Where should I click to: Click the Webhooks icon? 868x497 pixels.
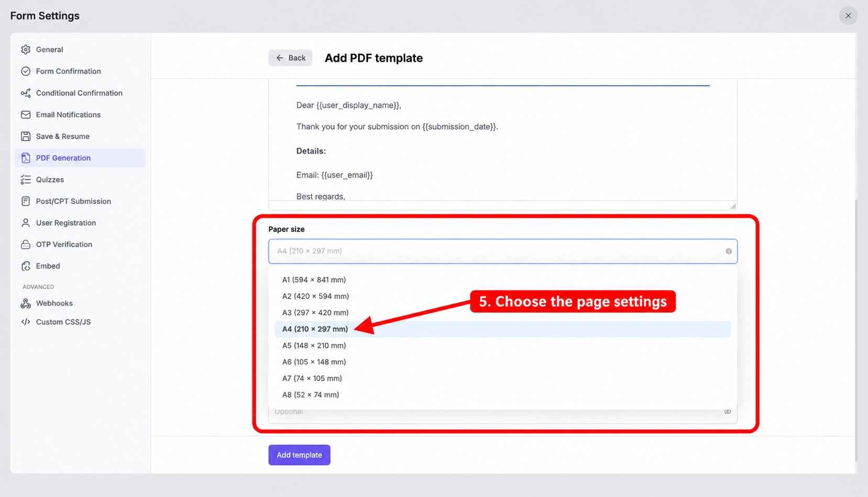(26, 303)
